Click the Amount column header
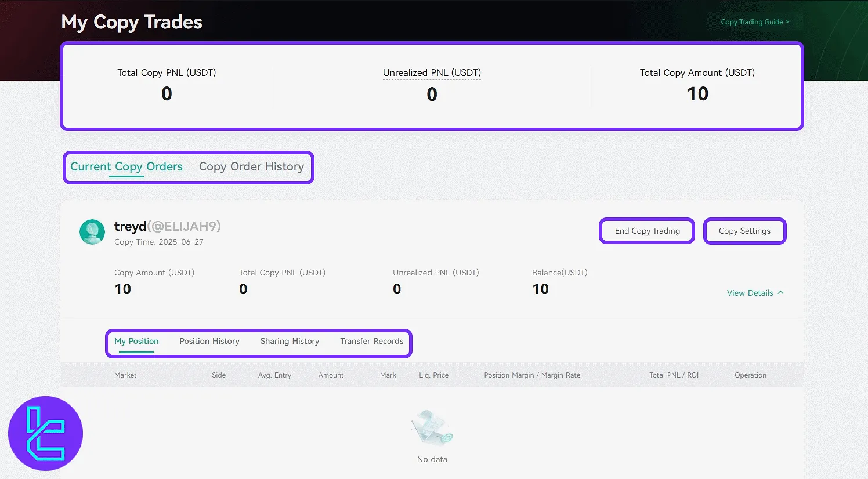 pyautogui.click(x=331, y=375)
